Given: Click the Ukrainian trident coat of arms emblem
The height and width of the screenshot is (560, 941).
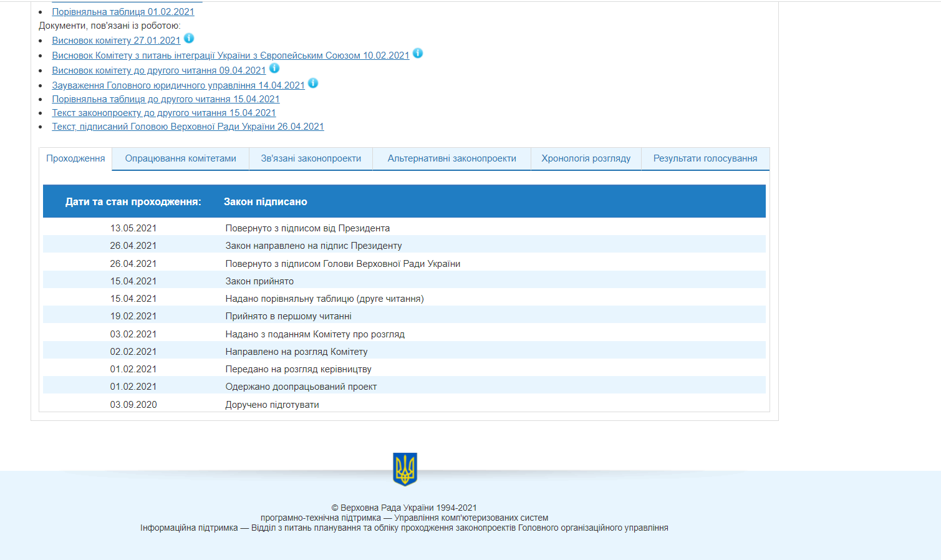Looking at the screenshot, I should [405, 469].
